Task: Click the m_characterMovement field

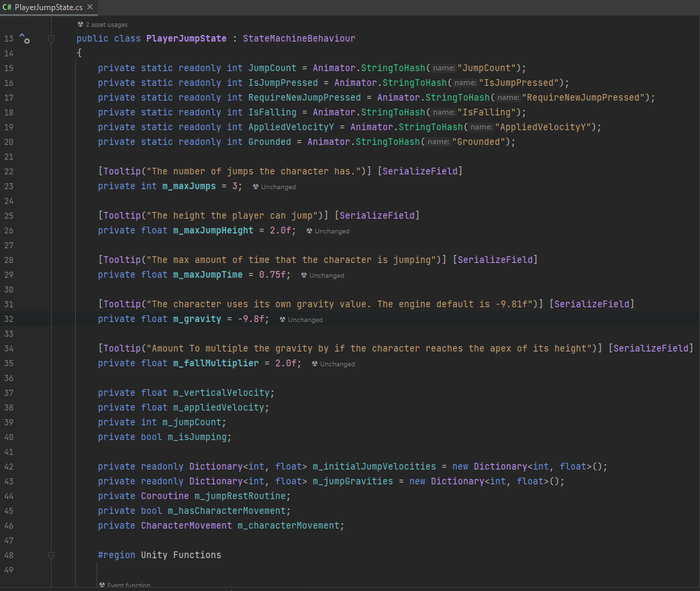Action: tap(288, 525)
